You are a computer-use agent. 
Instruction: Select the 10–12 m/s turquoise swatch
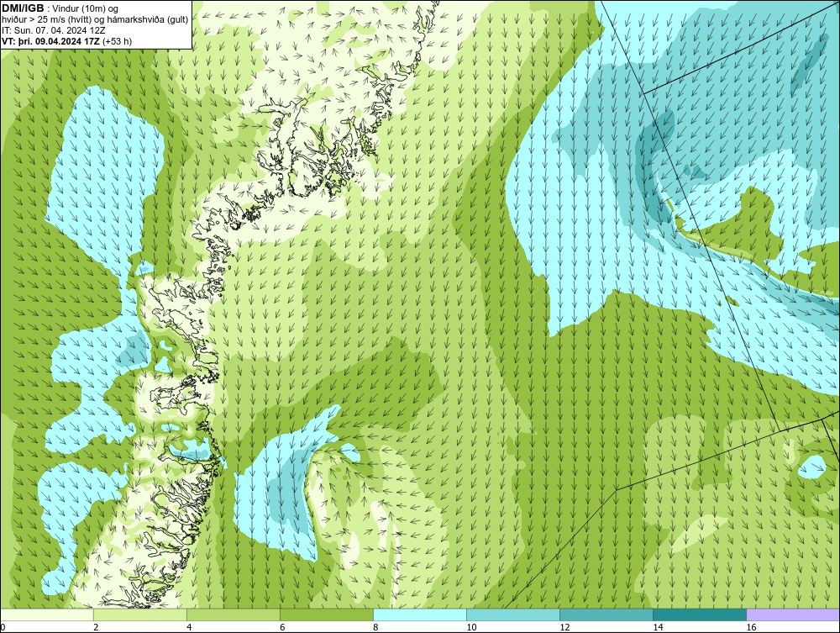[x=512, y=615]
